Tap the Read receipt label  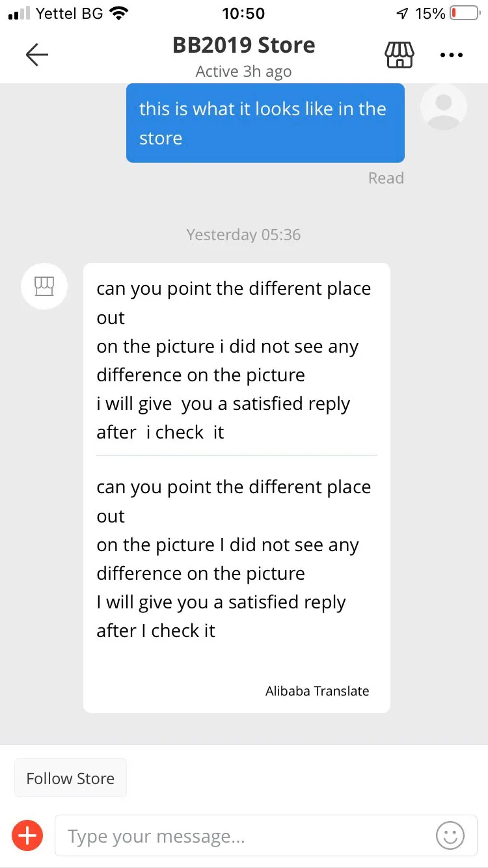pyautogui.click(x=386, y=178)
